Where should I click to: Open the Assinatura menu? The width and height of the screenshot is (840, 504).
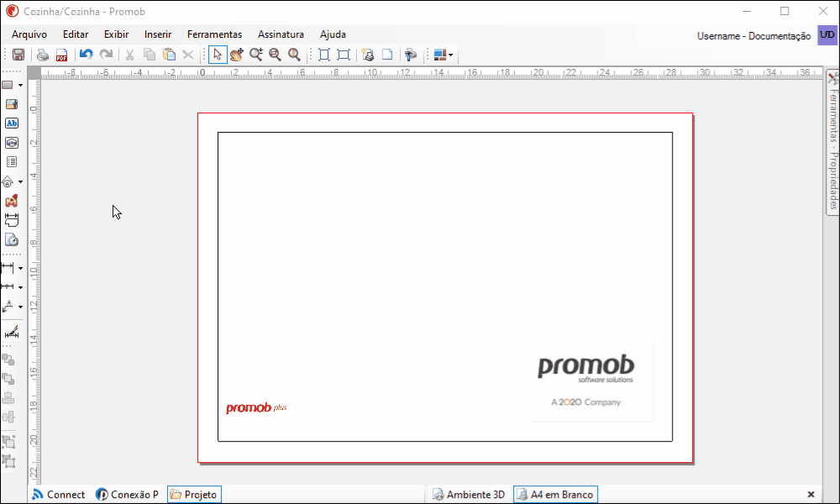pos(281,34)
